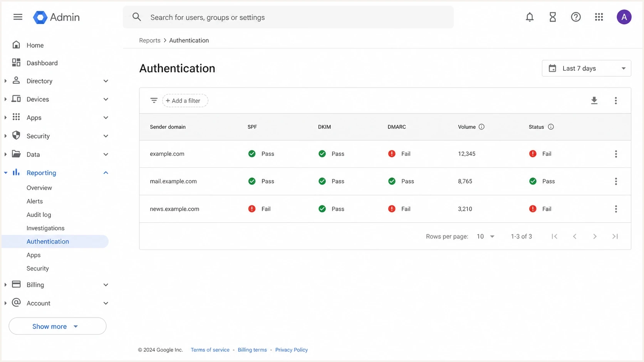Viewport: 644px width, 362px height.
Task: Expand the Data section chevron
Action: point(106,155)
